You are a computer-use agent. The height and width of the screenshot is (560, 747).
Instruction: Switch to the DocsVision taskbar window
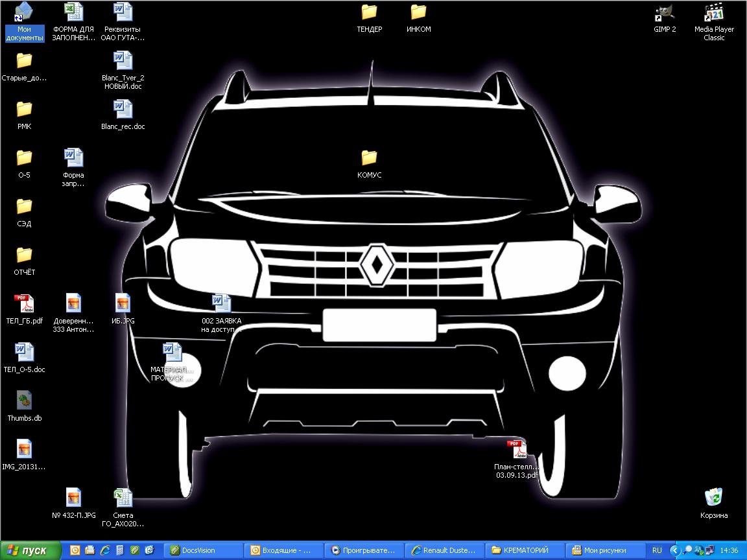(204, 550)
